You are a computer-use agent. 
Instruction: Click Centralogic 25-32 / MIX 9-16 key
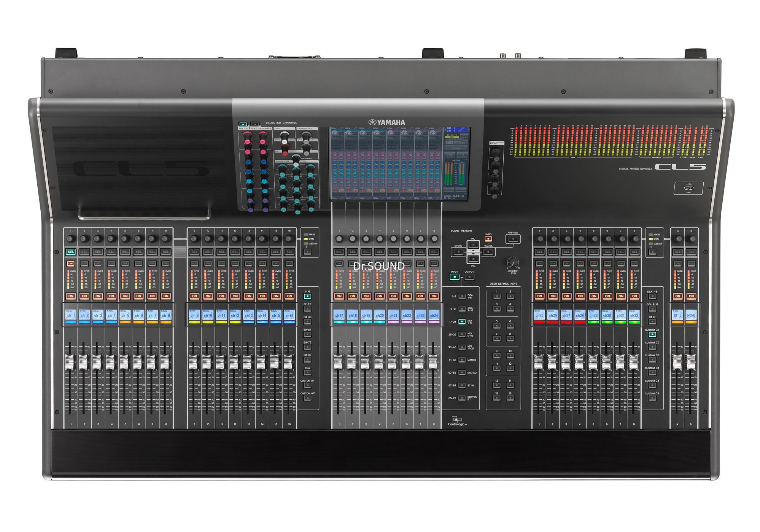pos(462,335)
